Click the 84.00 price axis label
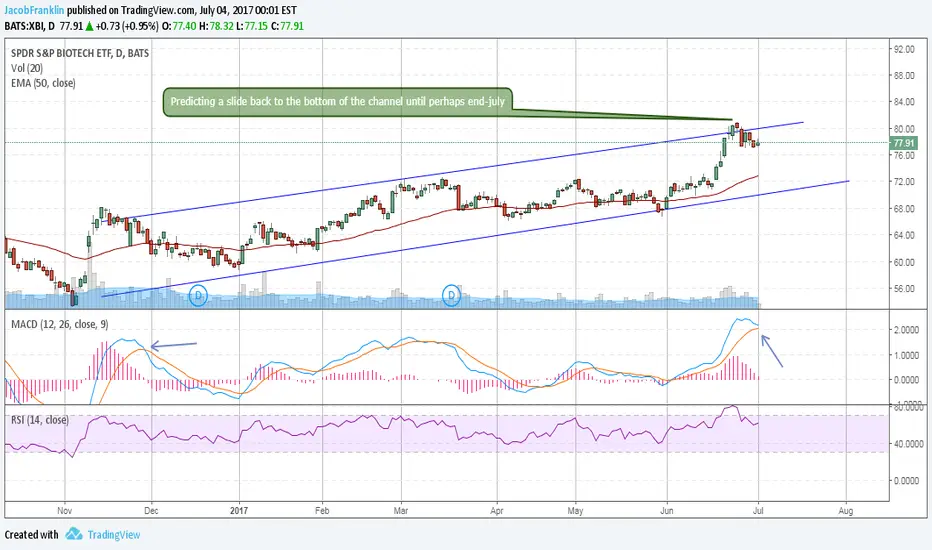Viewport: 932px width, 550px height. click(x=904, y=102)
